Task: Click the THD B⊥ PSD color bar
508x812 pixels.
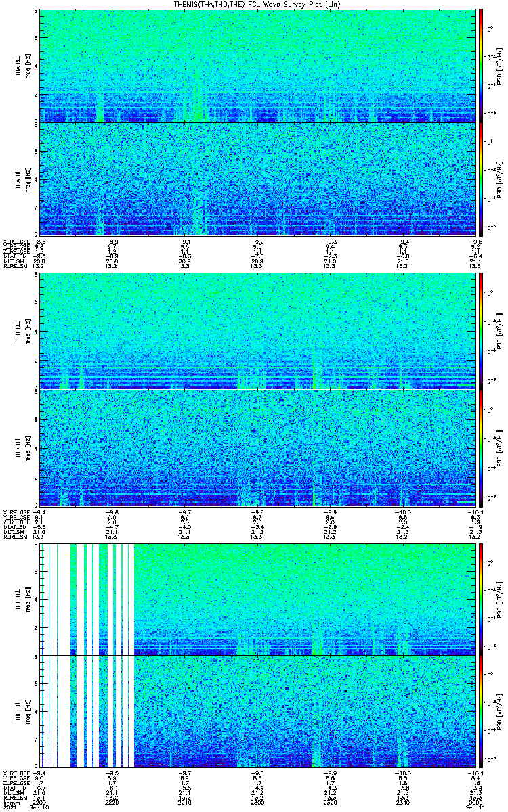Action: coord(481,331)
